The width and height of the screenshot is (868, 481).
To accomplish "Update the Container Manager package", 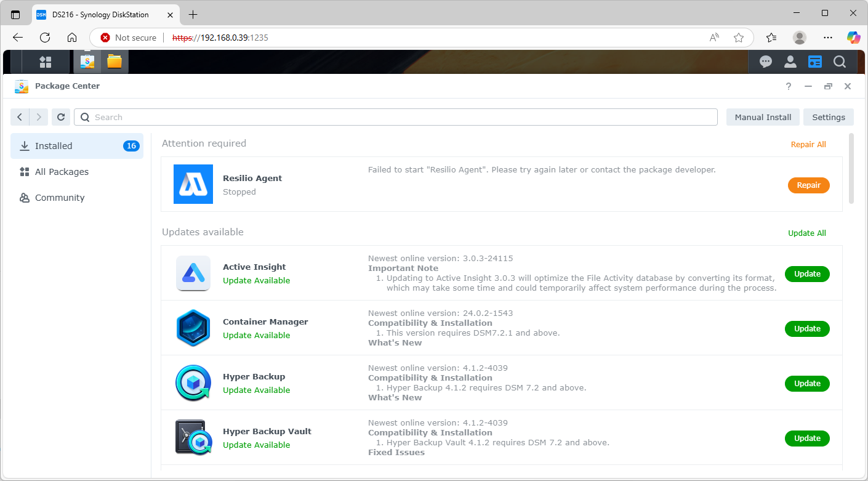I will click(x=807, y=328).
